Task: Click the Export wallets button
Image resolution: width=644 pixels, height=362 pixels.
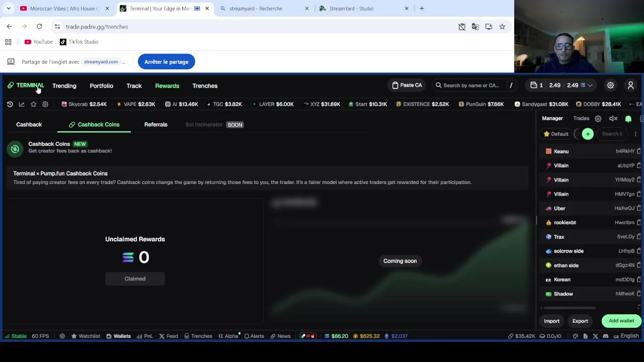Action: coord(580,321)
